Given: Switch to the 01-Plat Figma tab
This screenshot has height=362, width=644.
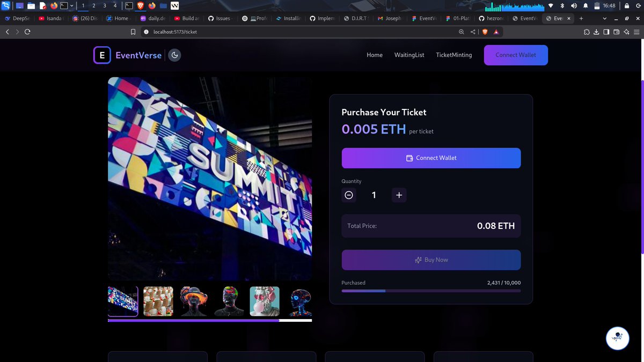Looking at the screenshot, I should (x=458, y=18).
